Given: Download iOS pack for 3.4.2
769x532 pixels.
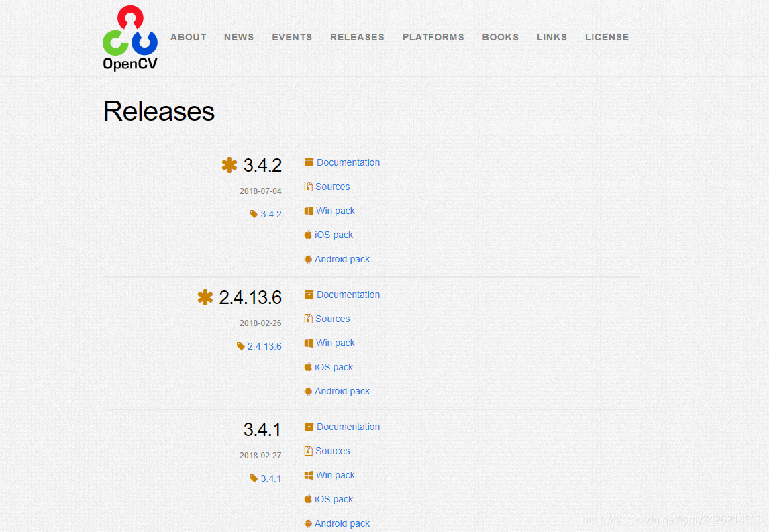Looking at the screenshot, I should coord(334,235).
